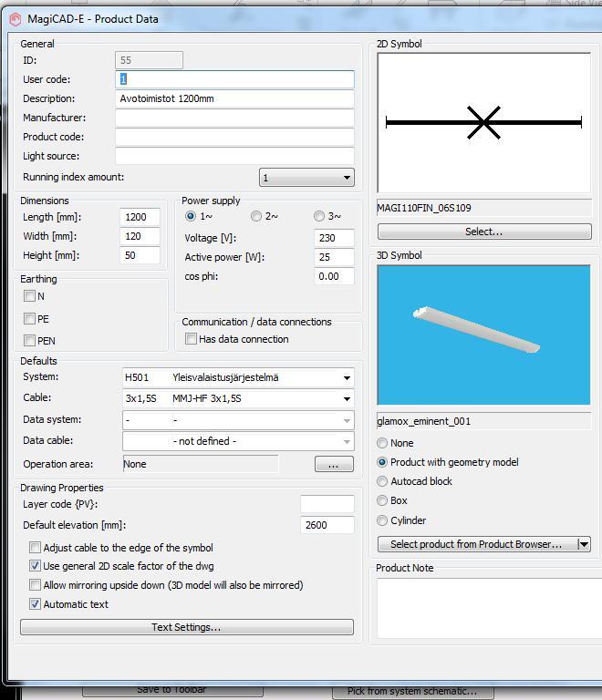Enable the PEN earthing checkbox
This screenshot has width=602, height=700.
pos(29,341)
